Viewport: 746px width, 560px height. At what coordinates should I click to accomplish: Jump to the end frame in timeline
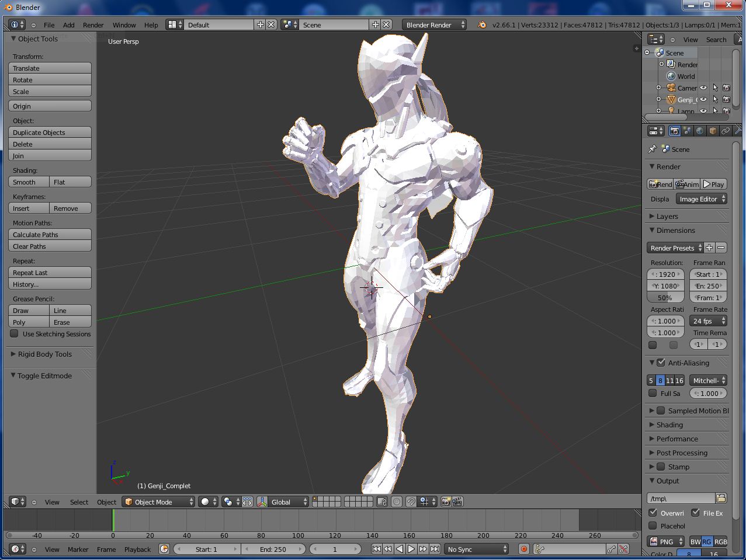coord(435,549)
